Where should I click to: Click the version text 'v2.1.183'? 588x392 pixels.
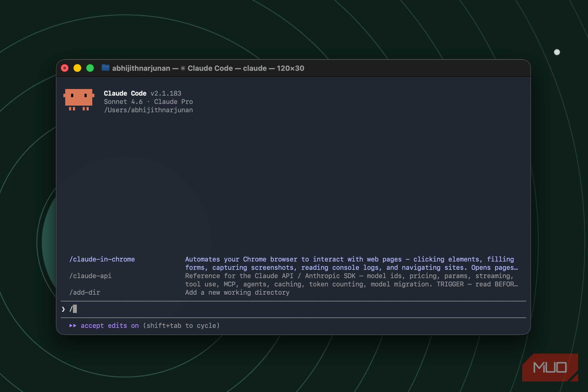(x=166, y=93)
